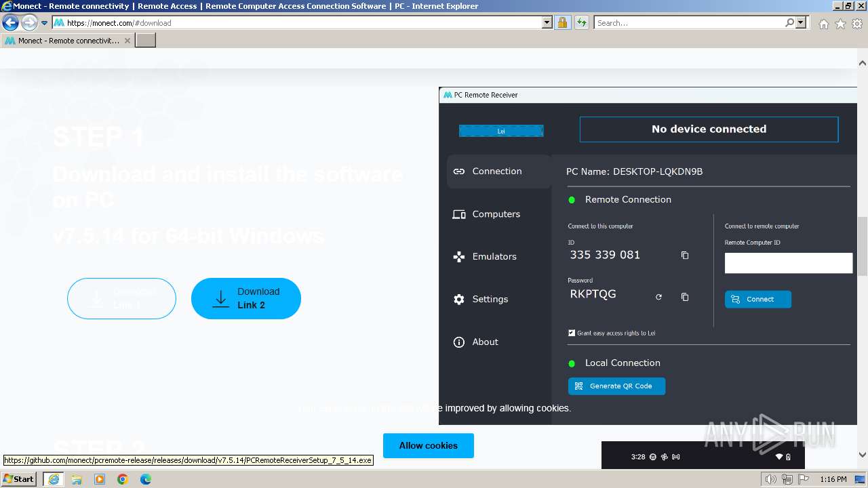The height and width of the screenshot is (488, 868).
Task: Select the Monect - Remote connectivity tab
Action: pyautogui.click(x=67, y=40)
